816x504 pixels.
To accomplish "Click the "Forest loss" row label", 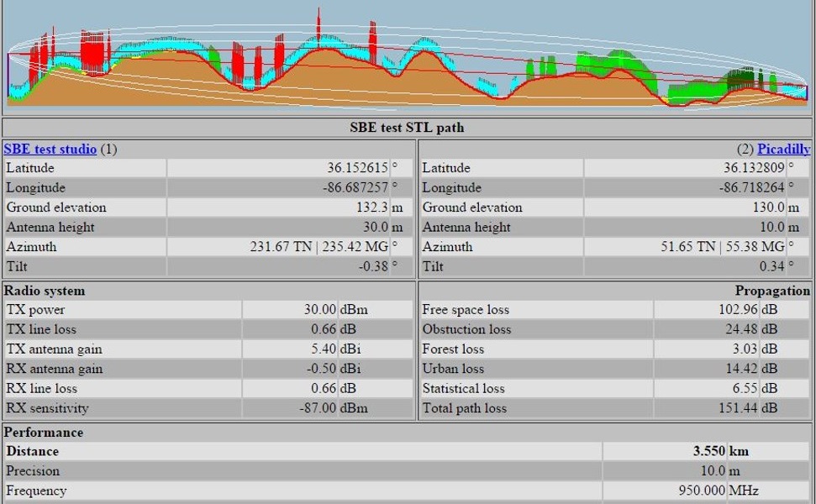I will tap(453, 349).
